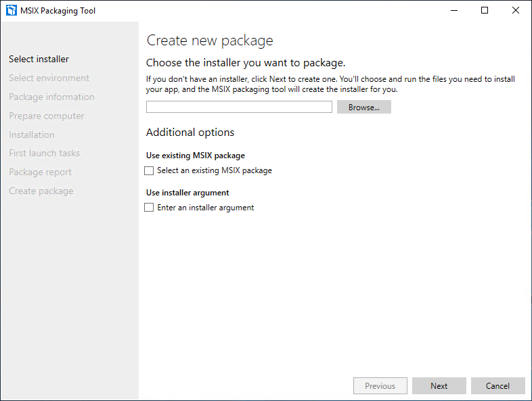
Task: Enable Enter an installer argument checkbox
Action: (149, 207)
